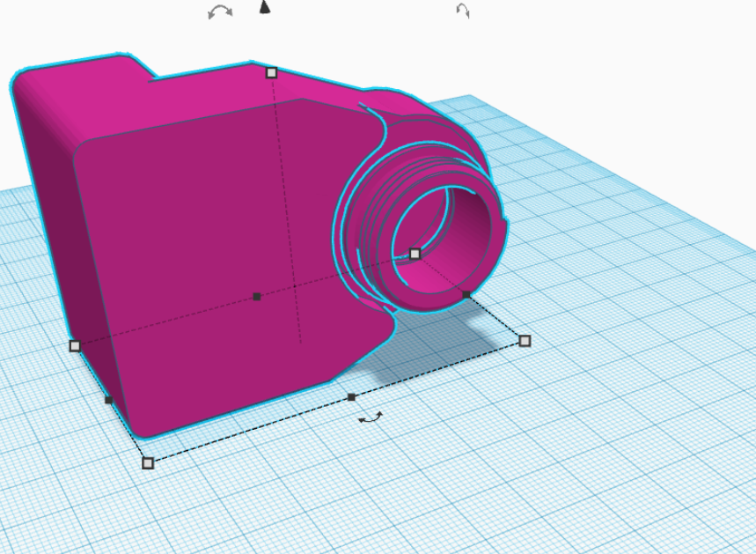Click the black midpoint handle on the model's front face

(257, 296)
